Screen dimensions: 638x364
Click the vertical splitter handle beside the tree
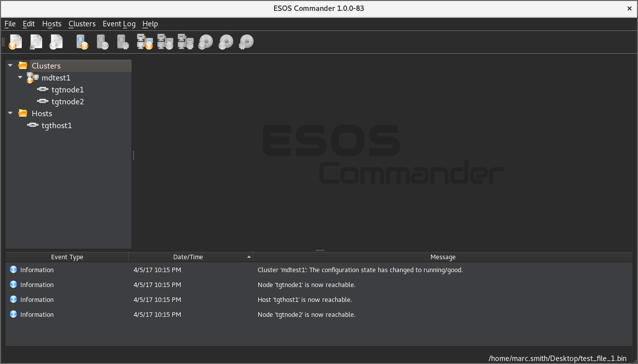[134, 155]
